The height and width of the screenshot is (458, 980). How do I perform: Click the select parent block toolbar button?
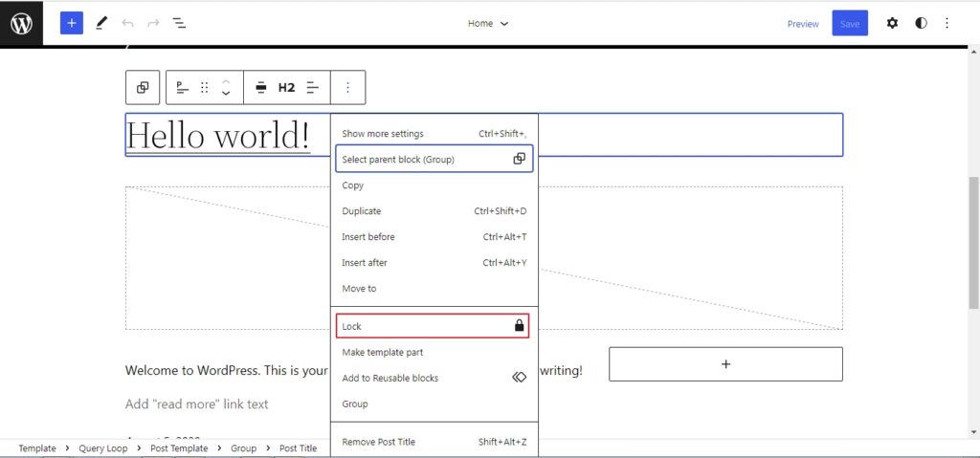click(143, 87)
